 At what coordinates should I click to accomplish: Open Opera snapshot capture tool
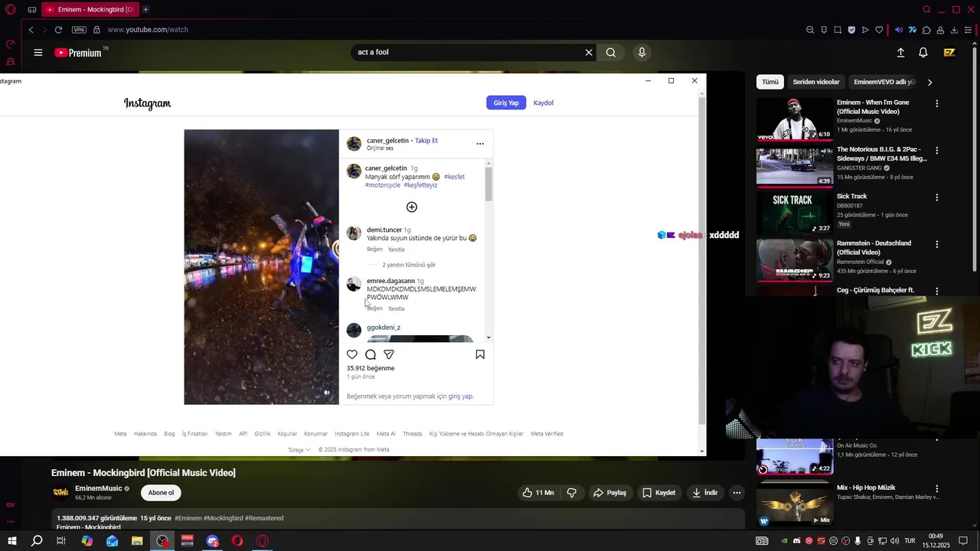838,30
